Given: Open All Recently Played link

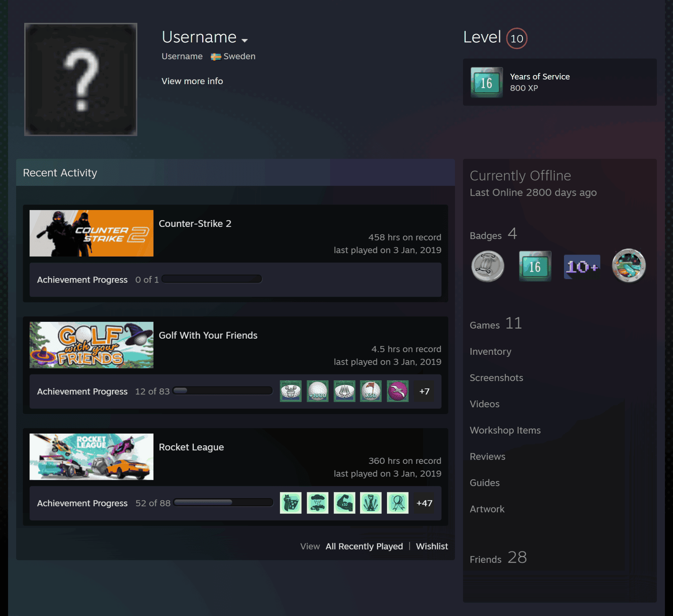Looking at the screenshot, I should pyautogui.click(x=364, y=546).
